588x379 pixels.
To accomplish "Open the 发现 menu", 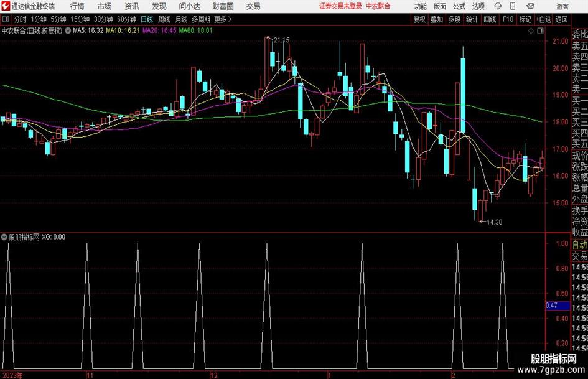I will [159, 6].
